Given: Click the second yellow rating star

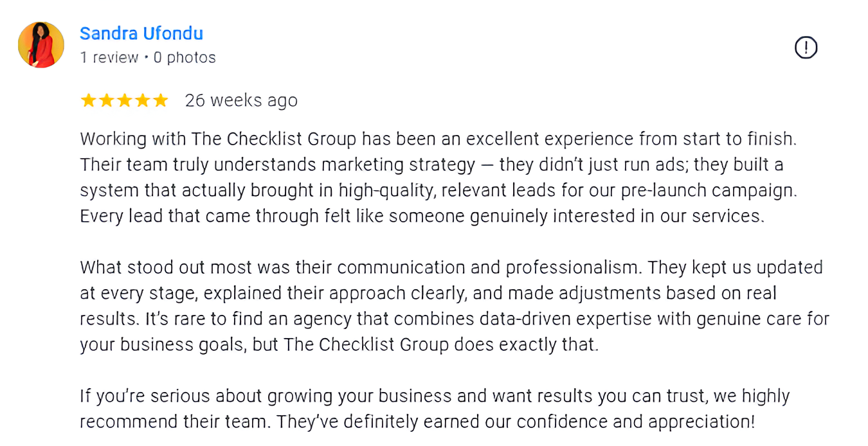Looking at the screenshot, I should point(106,100).
